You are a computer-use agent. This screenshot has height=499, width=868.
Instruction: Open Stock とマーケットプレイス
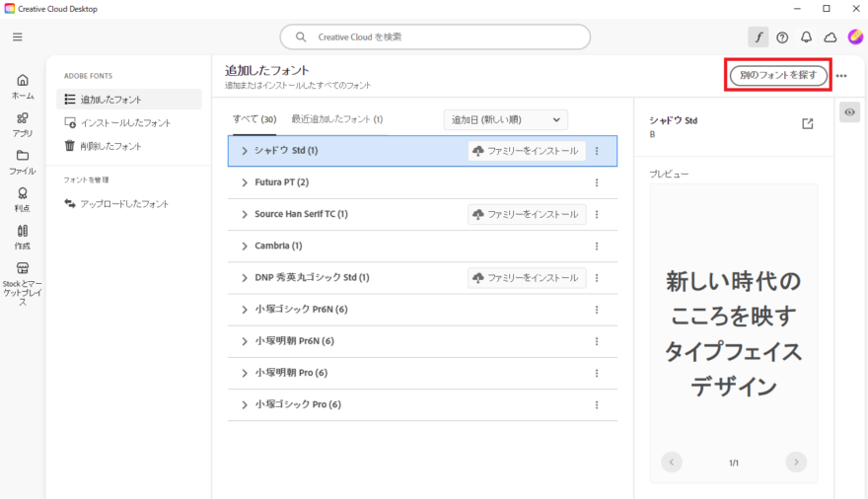point(23,284)
